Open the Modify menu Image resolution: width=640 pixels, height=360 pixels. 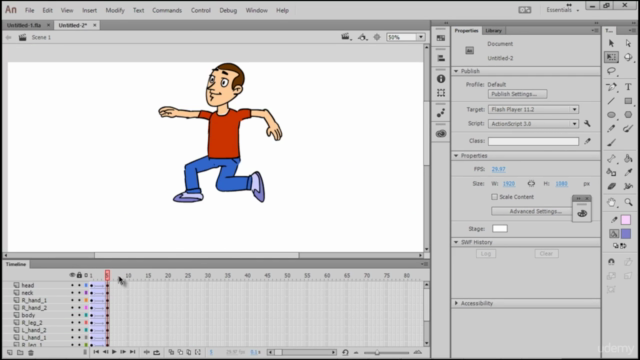(x=115, y=10)
